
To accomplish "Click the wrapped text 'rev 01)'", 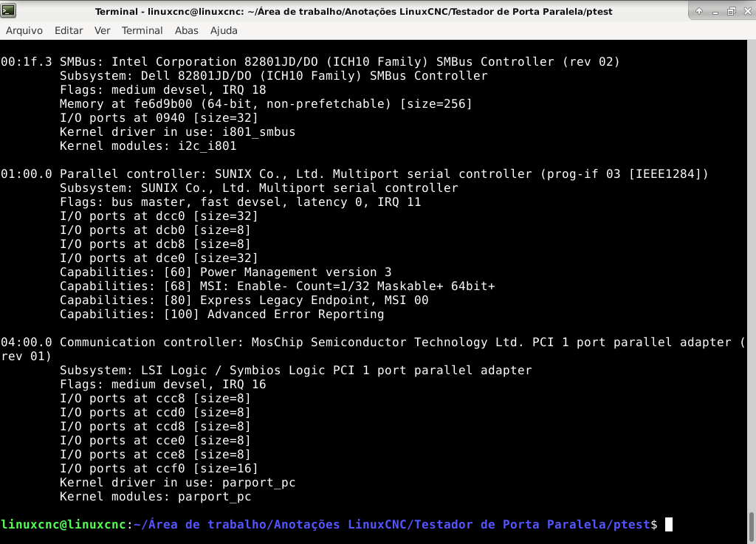I will [26, 356].
